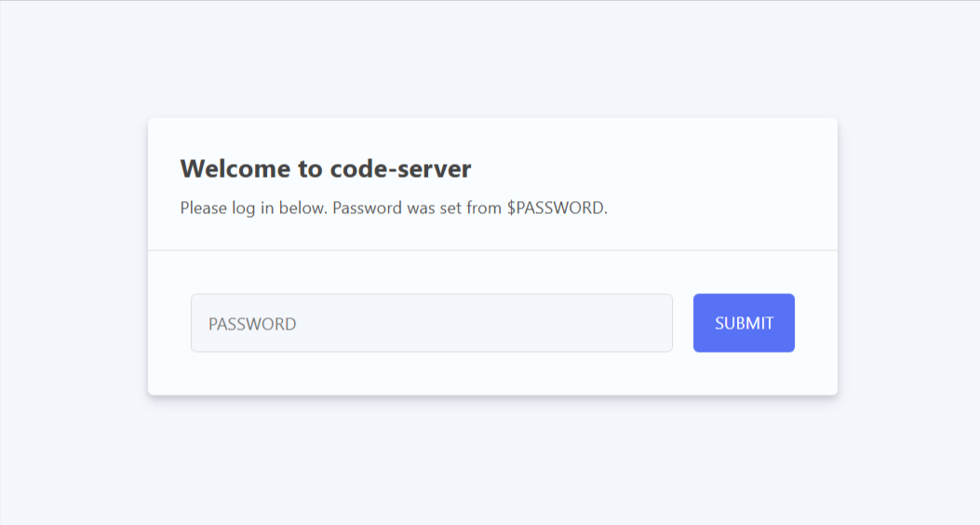Image resolution: width=980 pixels, height=525 pixels.
Task: Submit the code-server login form
Action: pos(744,323)
